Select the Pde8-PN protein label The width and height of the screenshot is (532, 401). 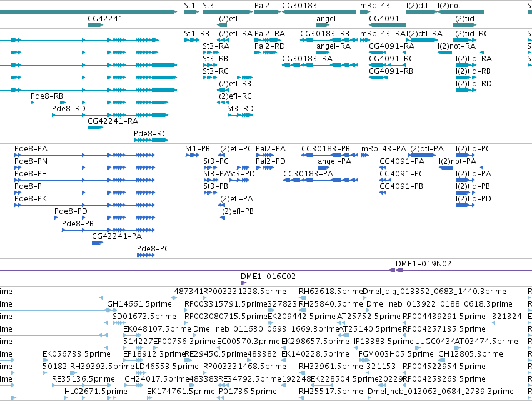point(31,161)
